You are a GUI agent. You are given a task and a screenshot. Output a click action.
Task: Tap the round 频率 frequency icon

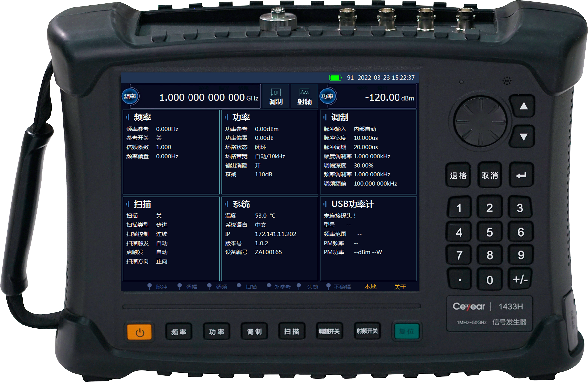tap(130, 96)
